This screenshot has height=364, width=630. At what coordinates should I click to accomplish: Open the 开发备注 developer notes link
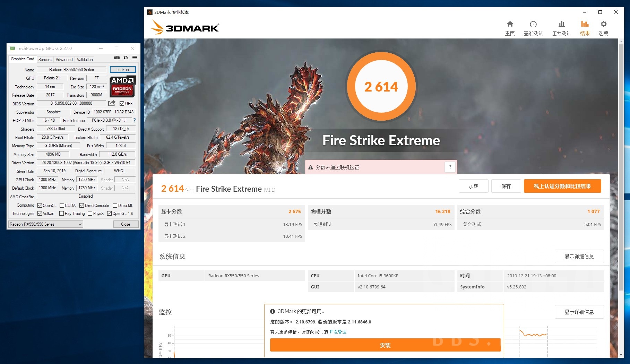tap(337, 332)
